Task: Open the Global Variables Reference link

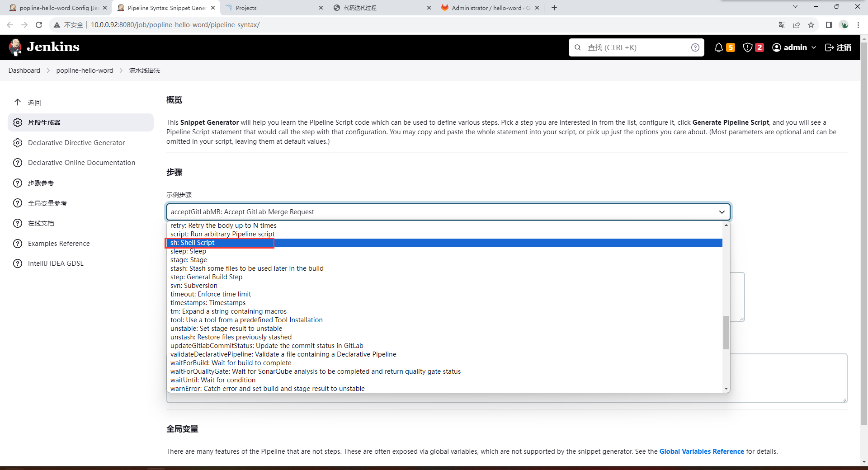Action: pyautogui.click(x=701, y=451)
